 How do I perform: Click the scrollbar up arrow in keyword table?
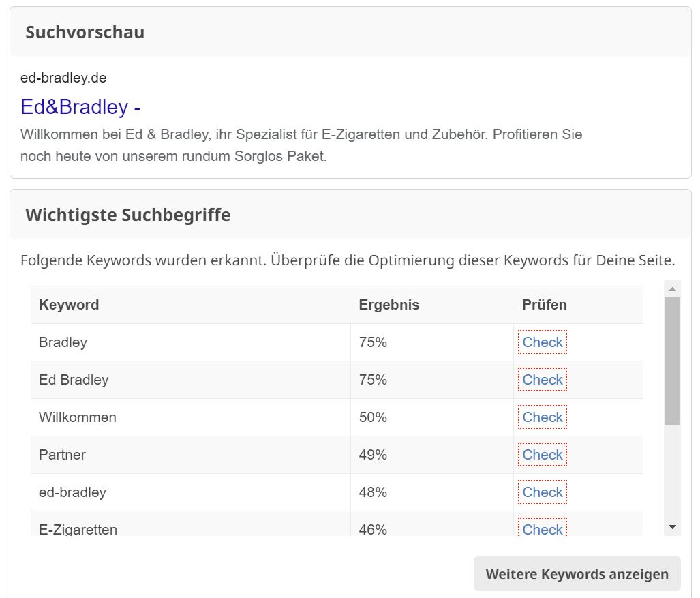[672, 289]
